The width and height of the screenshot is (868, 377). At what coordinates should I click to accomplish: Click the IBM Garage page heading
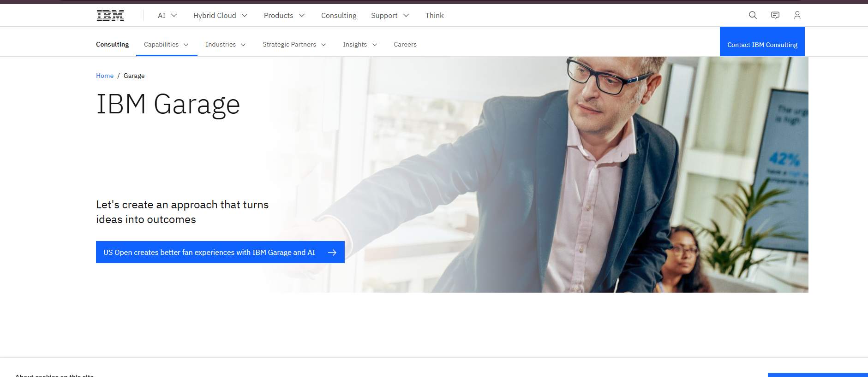point(168,104)
